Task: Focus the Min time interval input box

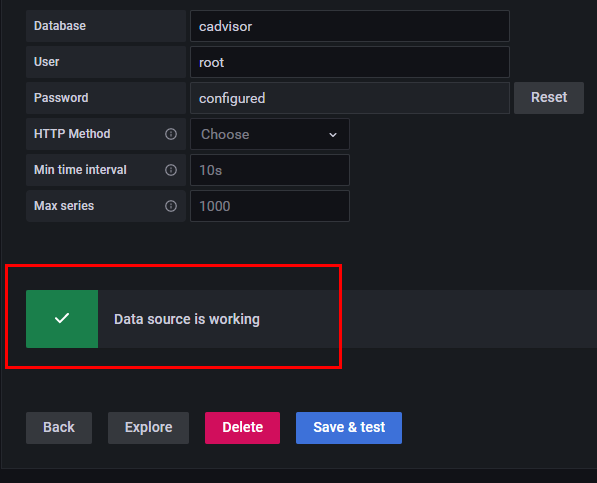Action: pos(270,170)
